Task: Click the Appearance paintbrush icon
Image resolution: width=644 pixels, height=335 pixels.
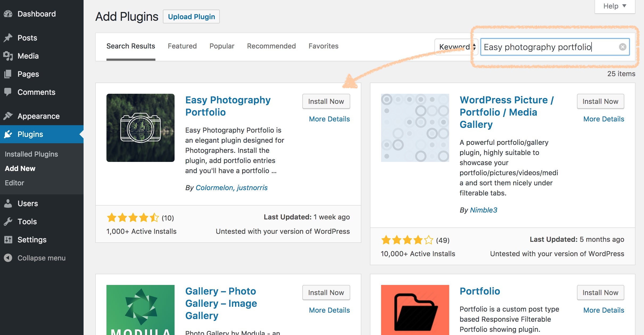Action: pos(8,116)
